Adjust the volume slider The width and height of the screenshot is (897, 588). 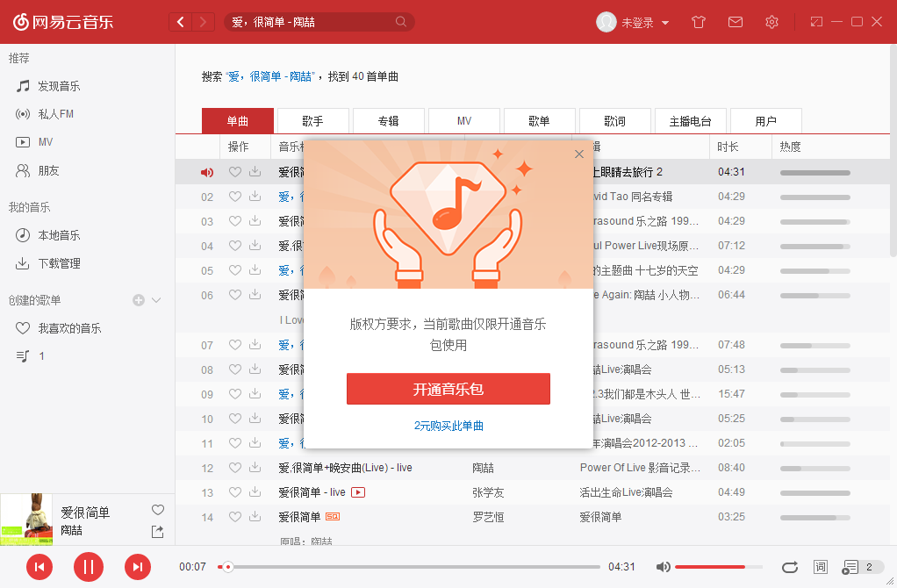click(719, 567)
